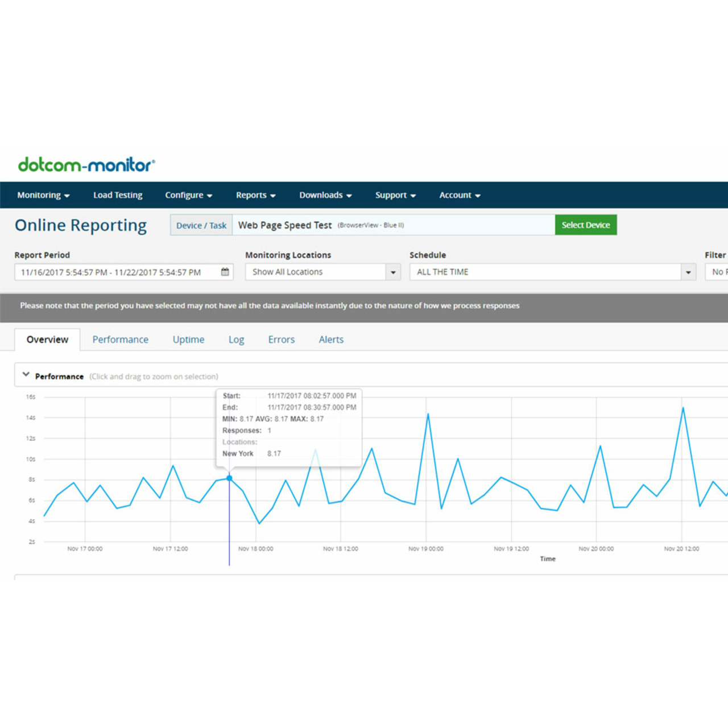Click the Monitoring menu caret arrow
This screenshot has width=728, height=728.
coord(67,195)
